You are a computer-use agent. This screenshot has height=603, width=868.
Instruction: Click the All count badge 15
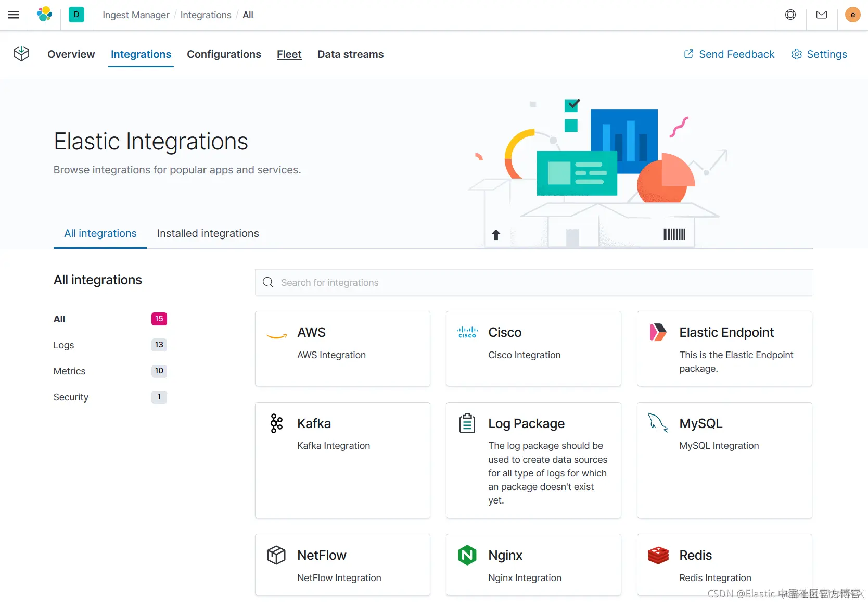(159, 319)
